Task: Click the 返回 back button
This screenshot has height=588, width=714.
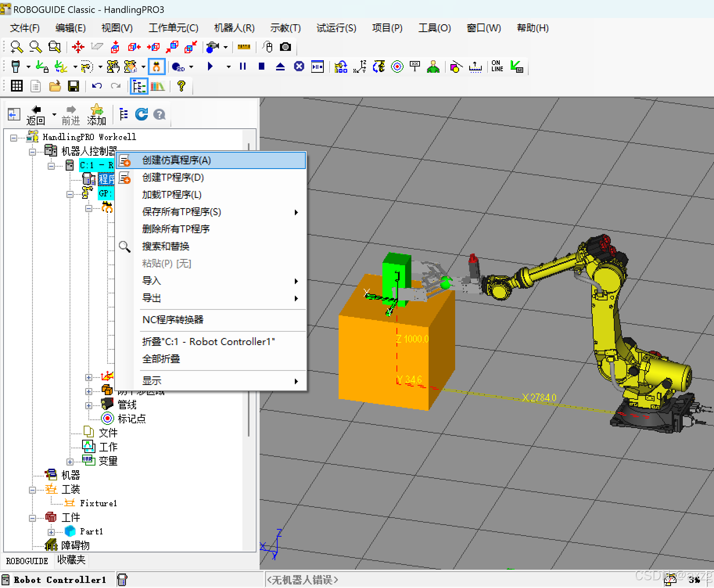Action: pyautogui.click(x=36, y=115)
